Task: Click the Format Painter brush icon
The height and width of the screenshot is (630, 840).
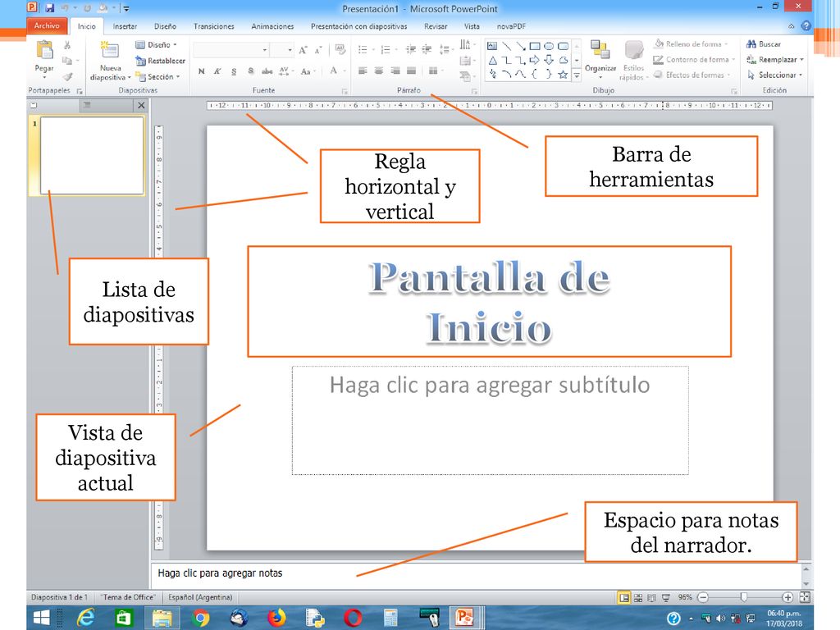Action: pos(67,76)
